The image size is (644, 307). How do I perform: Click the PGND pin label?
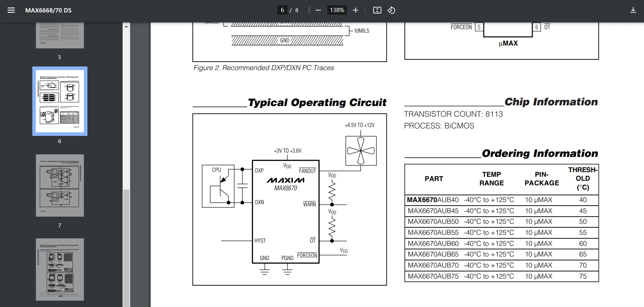(x=287, y=258)
